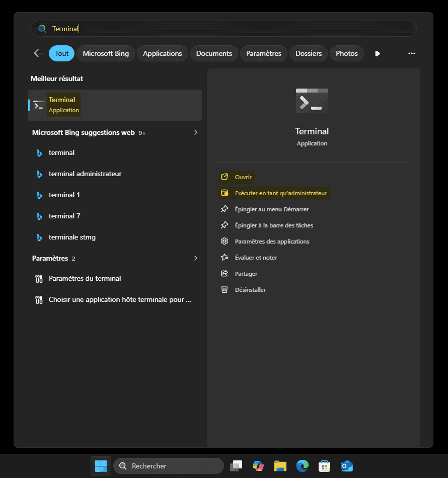Switch to Microsoft Bing filter
Viewport: 448px width, 478px height.
[106, 53]
